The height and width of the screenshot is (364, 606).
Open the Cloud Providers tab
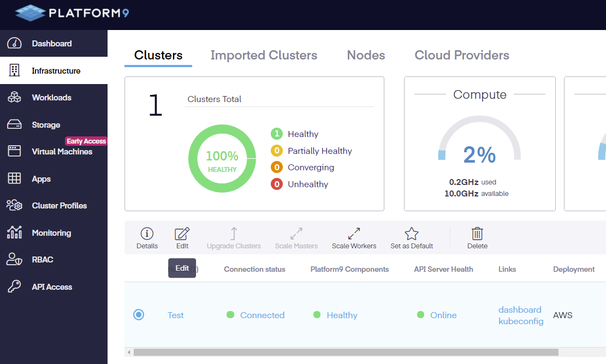pos(462,55)
